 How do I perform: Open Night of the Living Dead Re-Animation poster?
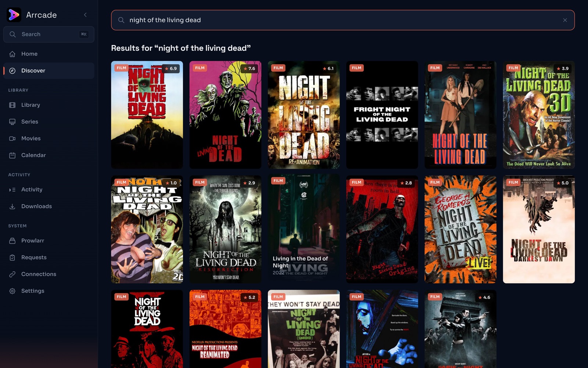(x=304, y=115)
